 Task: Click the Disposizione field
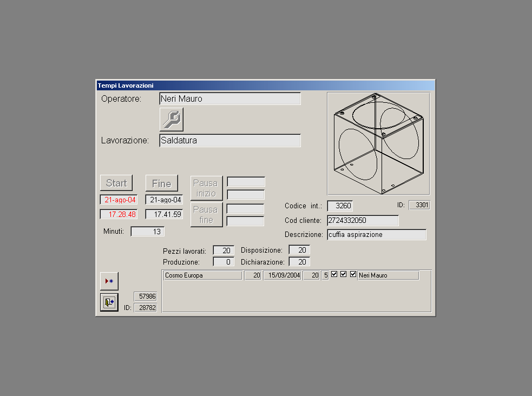[x=299, y=250]
